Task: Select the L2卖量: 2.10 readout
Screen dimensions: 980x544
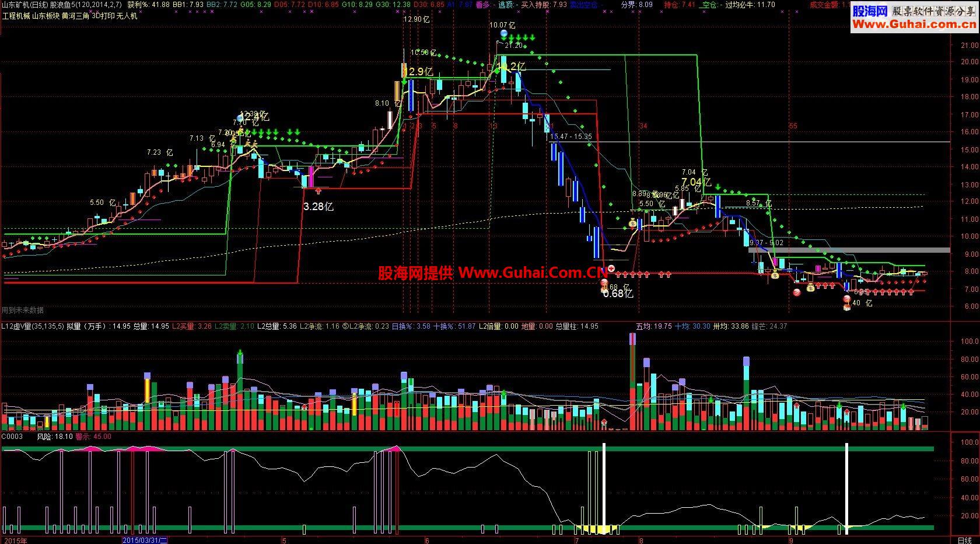Action: click(235, 326)
